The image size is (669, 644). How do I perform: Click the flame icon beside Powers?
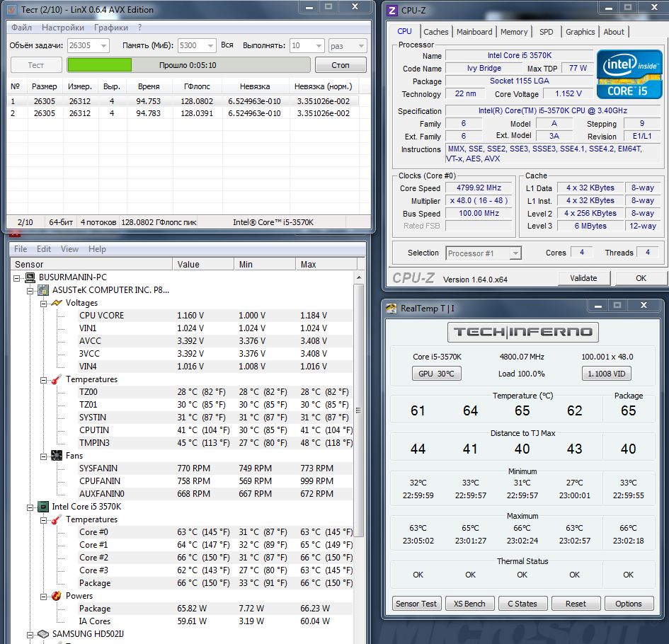(x=57, y=596)
